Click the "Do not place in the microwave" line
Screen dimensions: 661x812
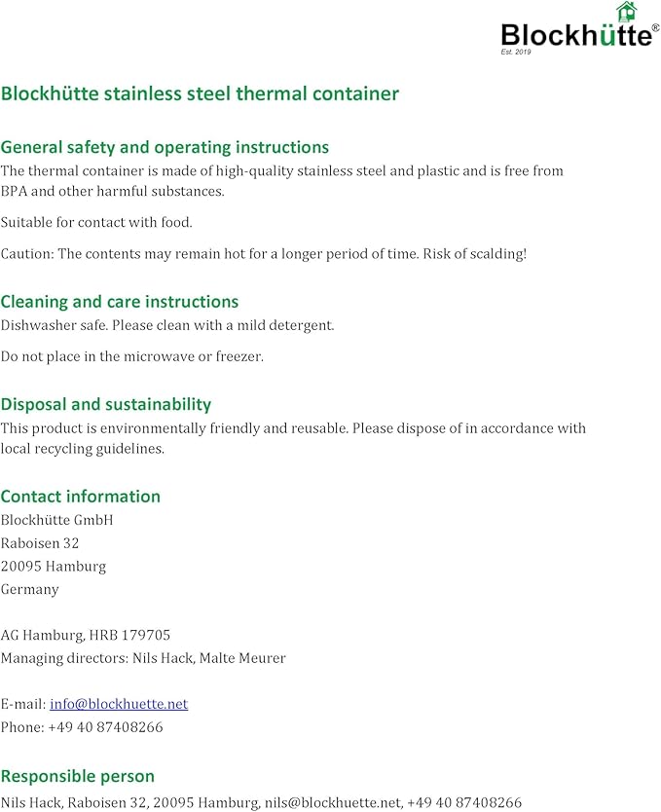[x=131, y=356]
